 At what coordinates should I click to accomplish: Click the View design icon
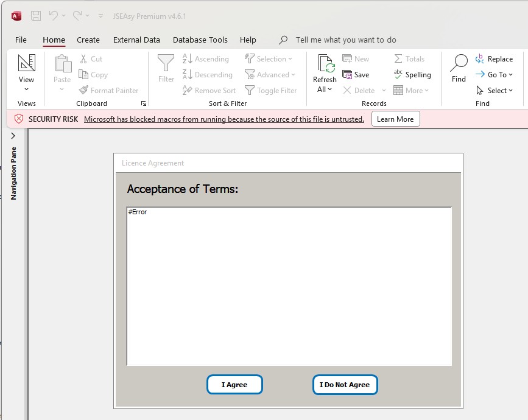(26, 63)
